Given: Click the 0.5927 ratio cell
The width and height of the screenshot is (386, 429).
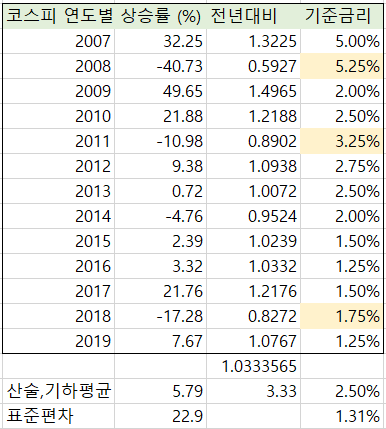Looking at the screenshot, I should click(253, 66).
